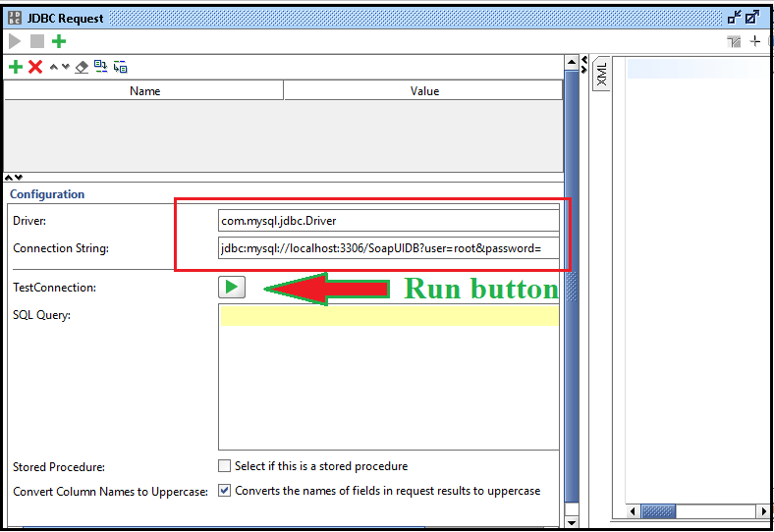This screenshot has width=774, height=532.
Task: Remove selected property with red X icon
Action: click(x=35, y=67)
